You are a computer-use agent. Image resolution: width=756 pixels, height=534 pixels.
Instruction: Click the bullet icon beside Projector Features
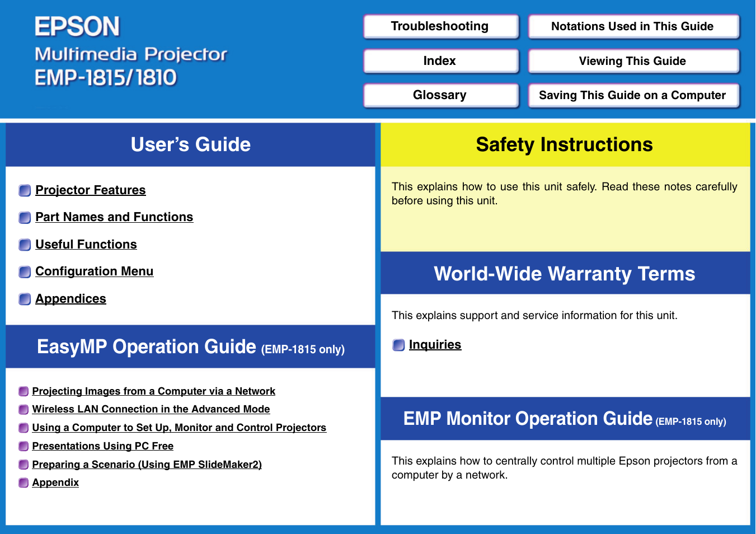tap(25, 191)
